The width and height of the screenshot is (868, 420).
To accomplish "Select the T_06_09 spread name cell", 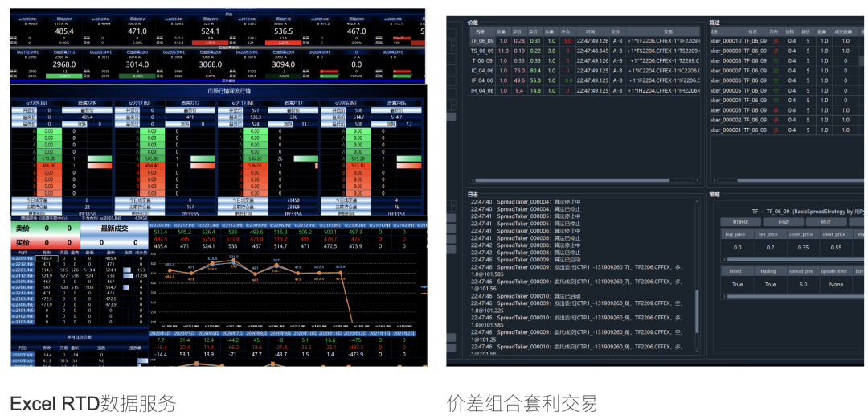I will pos(482,61).
